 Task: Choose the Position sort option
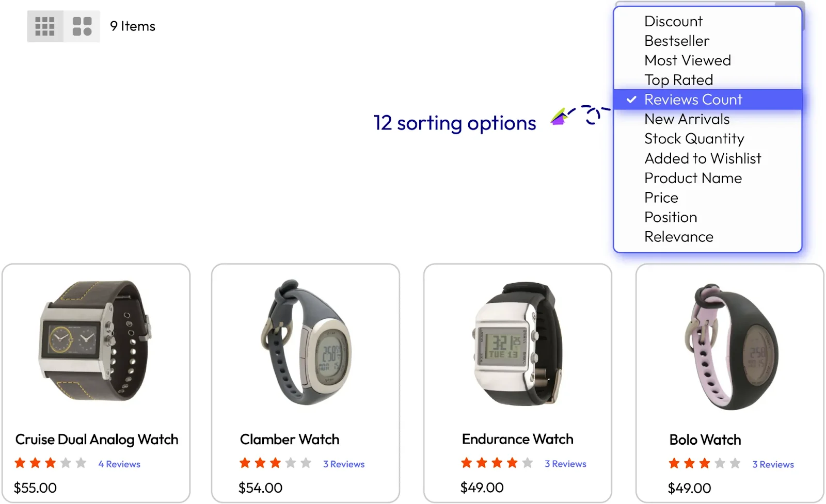[x=671, y=218]
